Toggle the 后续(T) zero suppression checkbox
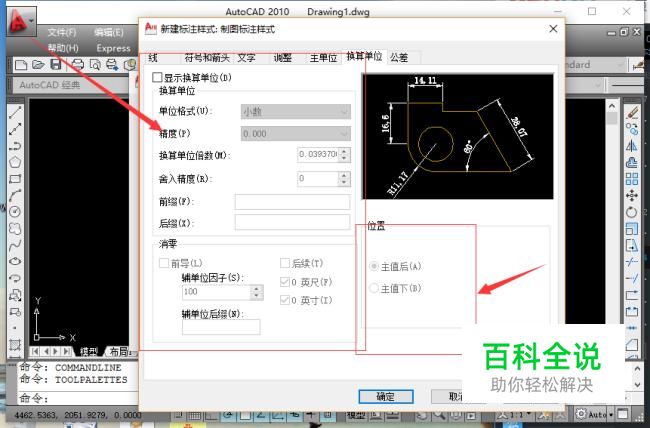The width and height of the screenshot is (650, 428). pyautogui.click(x=285, y=263)
